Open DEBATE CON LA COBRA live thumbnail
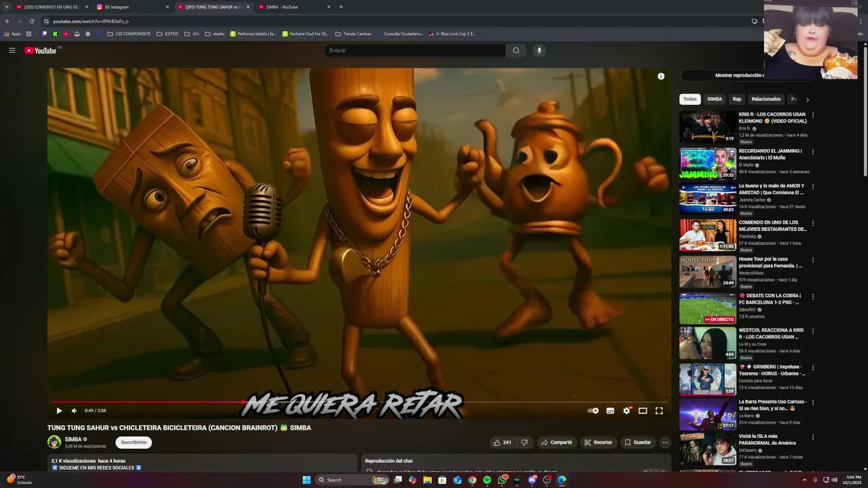Screen dimensions: 868x488 [x=708, y=308]
